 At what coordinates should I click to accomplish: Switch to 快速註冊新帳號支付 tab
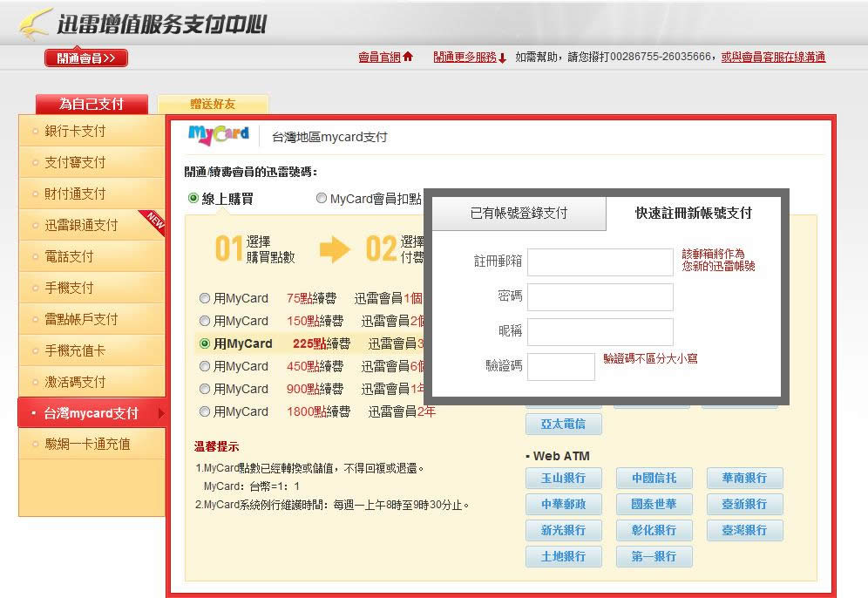point(694,214)
